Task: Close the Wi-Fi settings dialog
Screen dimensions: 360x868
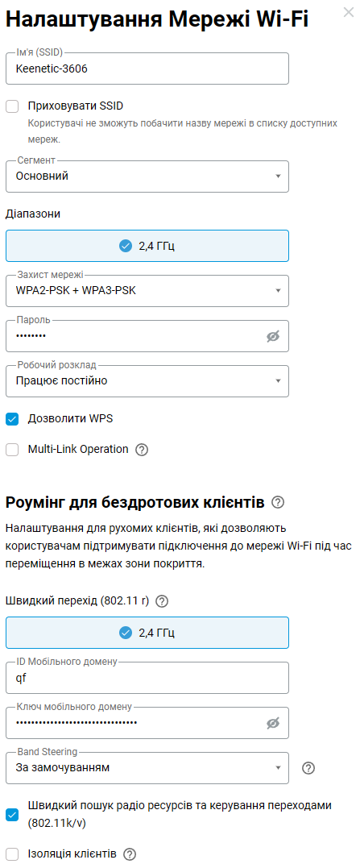Action: [x=349, y=12]
